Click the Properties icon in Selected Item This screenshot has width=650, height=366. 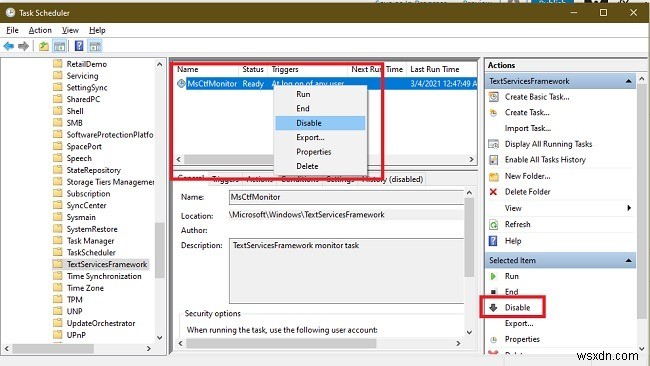493,339
